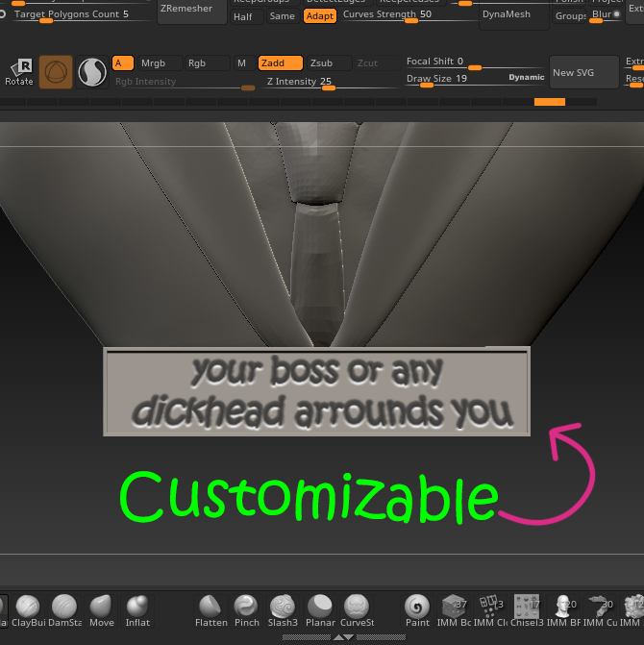Click the Groups button
The image size is (644, 645).
(570, 16)
